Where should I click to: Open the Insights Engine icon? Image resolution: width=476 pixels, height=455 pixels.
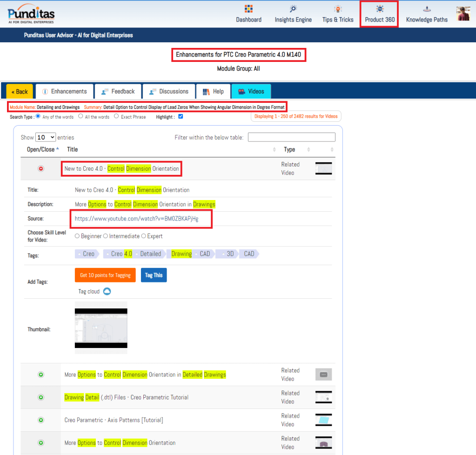click(293, 9)
